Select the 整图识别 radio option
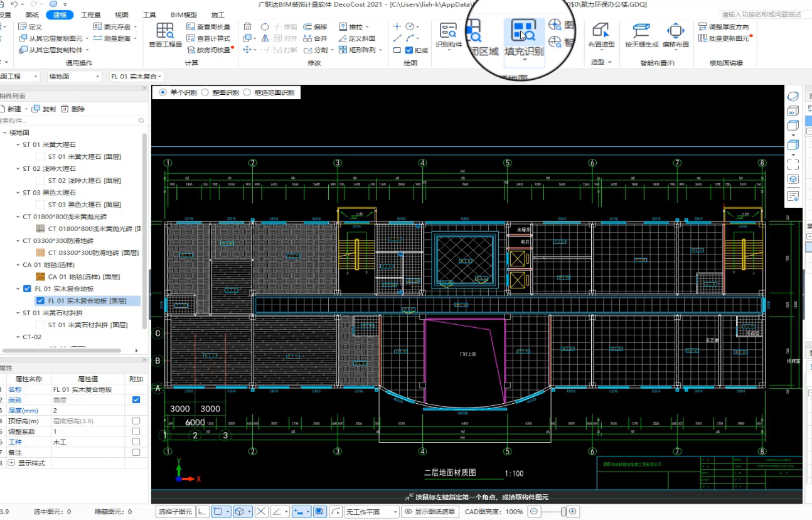The height and width of the screenshot is (520, 812). tap(205, 92)
